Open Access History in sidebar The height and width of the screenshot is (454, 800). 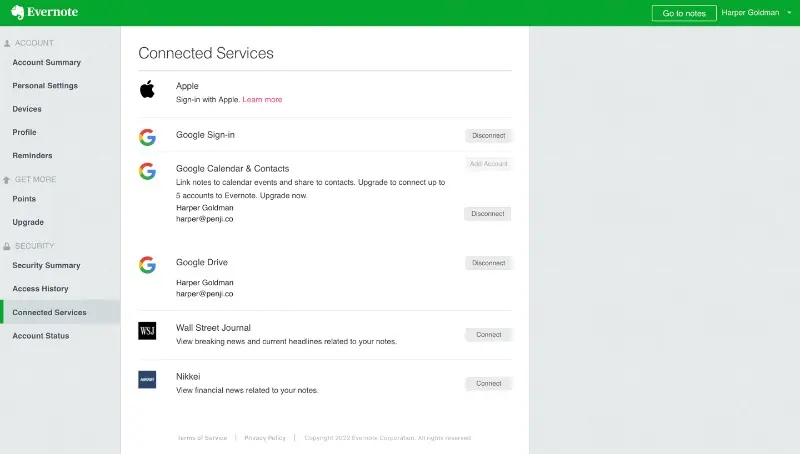pos(40,289)
